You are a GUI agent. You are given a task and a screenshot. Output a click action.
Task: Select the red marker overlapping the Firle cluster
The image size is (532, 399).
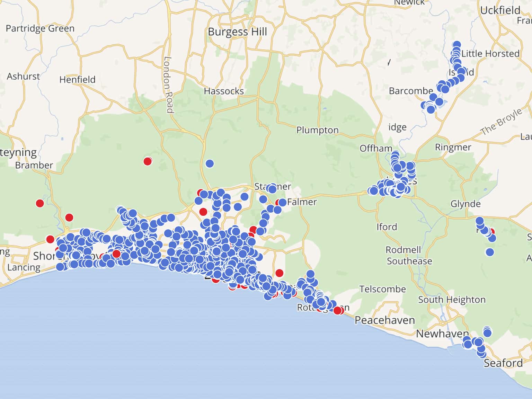pyautogui.click(x=491, y=232)
